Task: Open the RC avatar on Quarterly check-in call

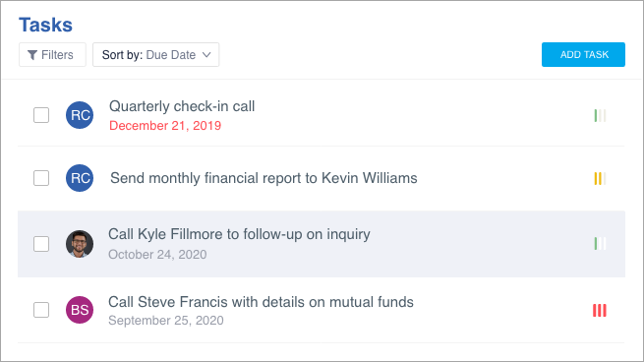Action: [x=80, y=115]
